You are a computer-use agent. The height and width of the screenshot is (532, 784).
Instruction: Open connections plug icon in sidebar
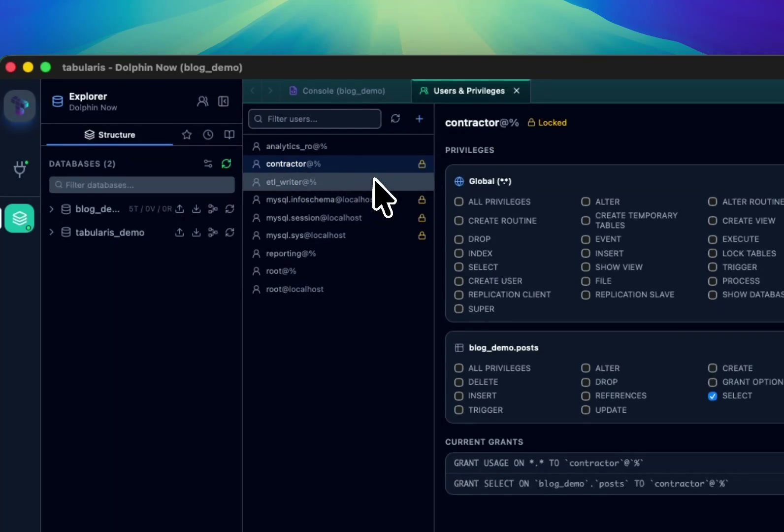20,169
